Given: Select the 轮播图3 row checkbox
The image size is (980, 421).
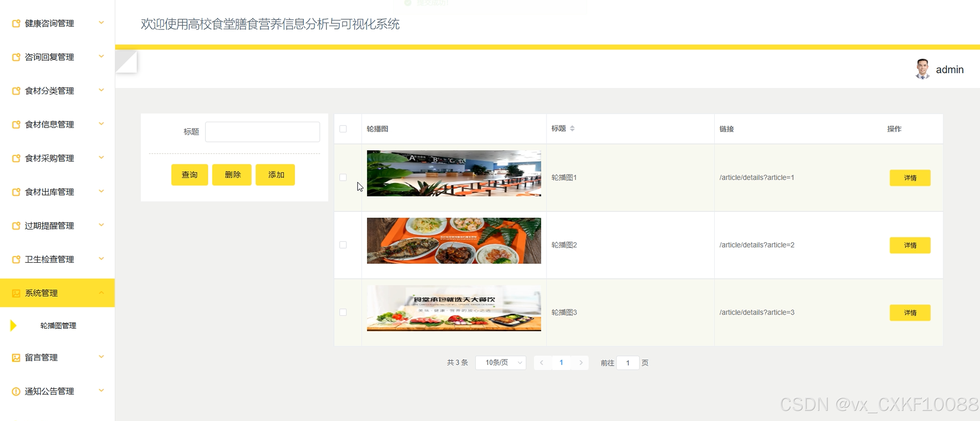Looking at the screenshot, I should tap(343, 312).
